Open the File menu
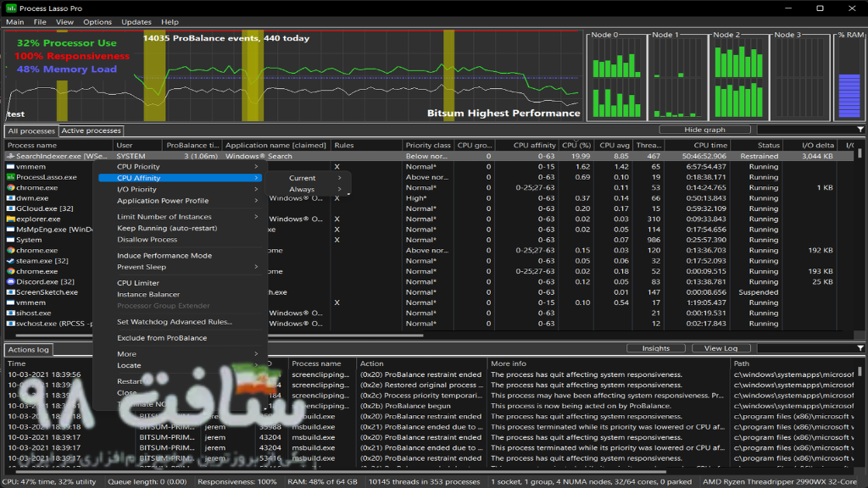 pyautogui.click(x=40, y=22)
